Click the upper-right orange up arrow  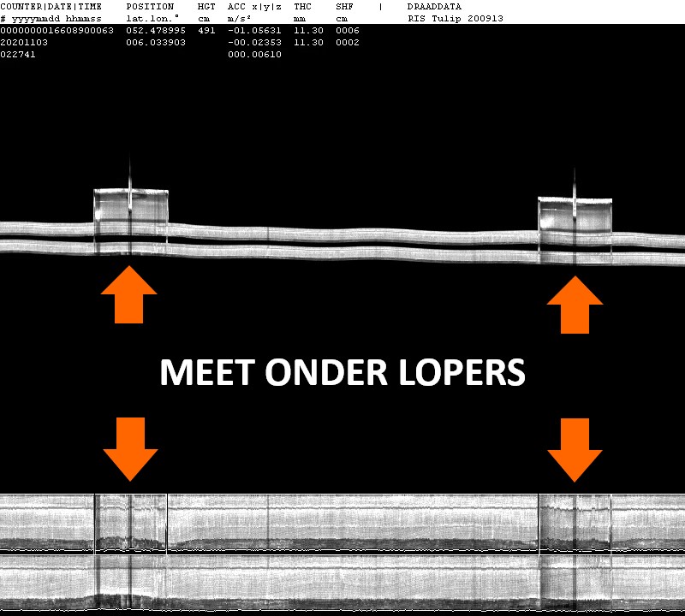pos(575,305)
